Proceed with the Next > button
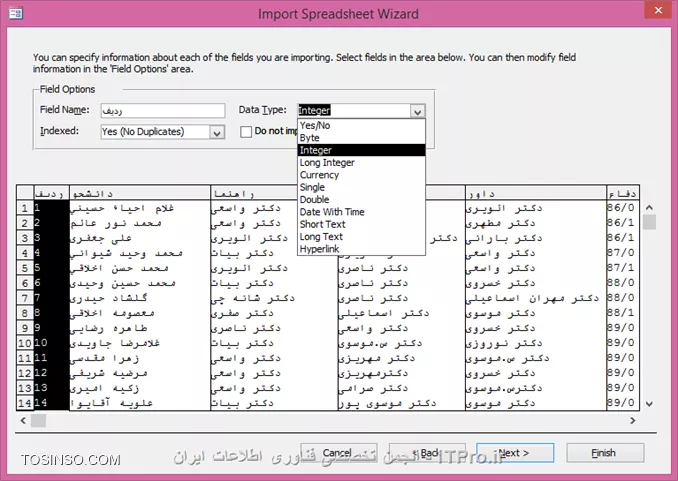The height and width of the screenshot is (481, 678). (x=515, y=453)
